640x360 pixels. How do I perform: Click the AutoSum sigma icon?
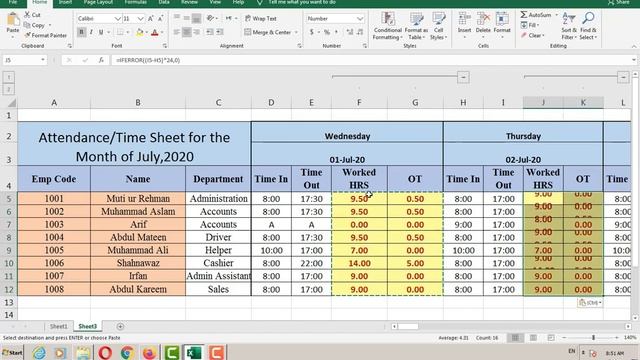[x=524, y=15]
